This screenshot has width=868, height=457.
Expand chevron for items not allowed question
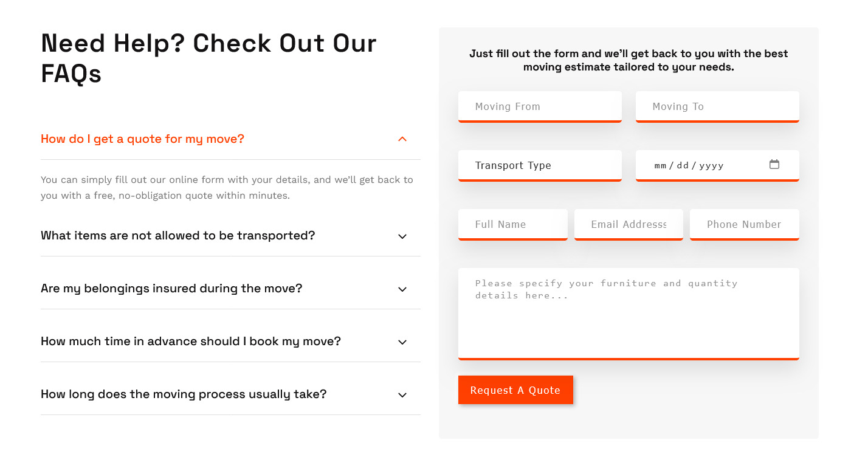coord(402,236)
